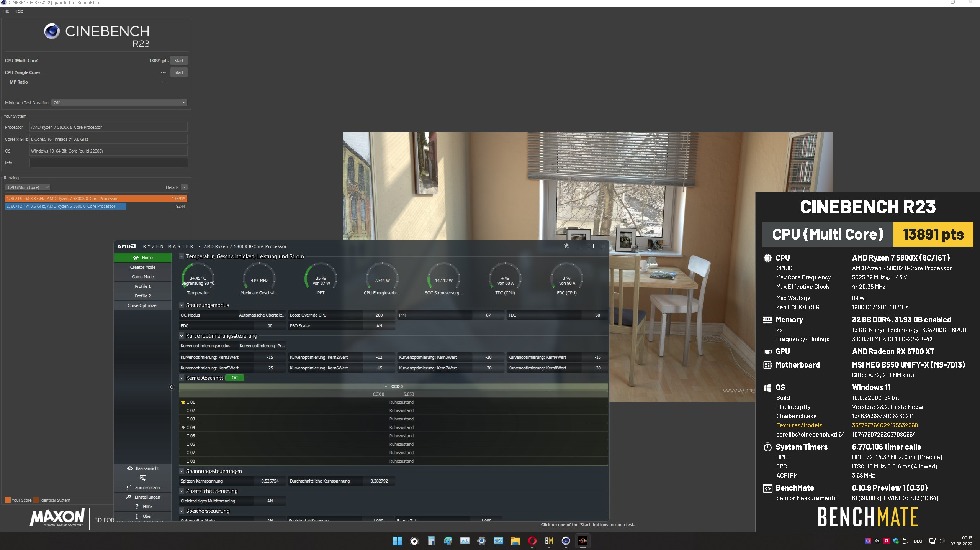
Task: Toggle PBO Scalar AN setting
Action: 379,326
